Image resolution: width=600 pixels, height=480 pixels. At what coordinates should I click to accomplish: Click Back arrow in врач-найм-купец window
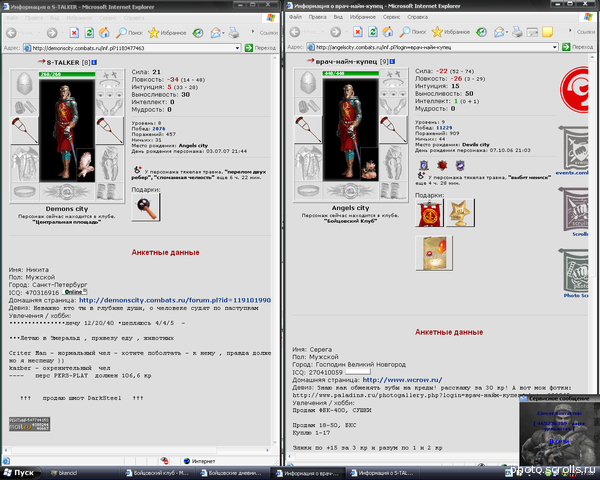click(x=295, y=32)
